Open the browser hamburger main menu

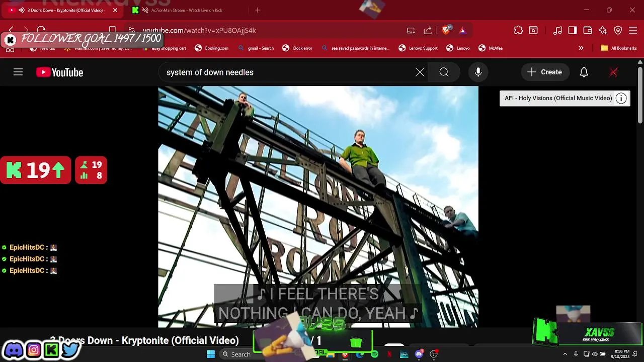point(633,30)
